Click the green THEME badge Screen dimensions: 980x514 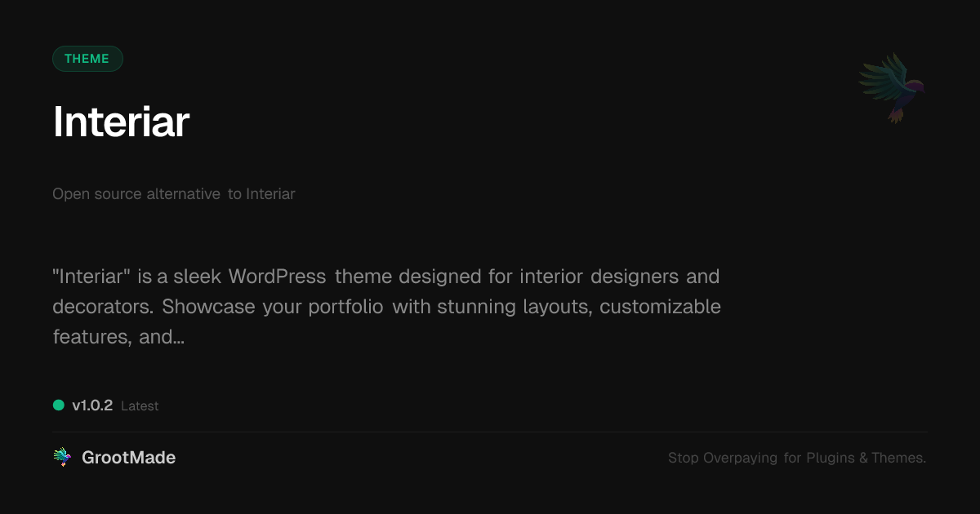coord(87,59)
